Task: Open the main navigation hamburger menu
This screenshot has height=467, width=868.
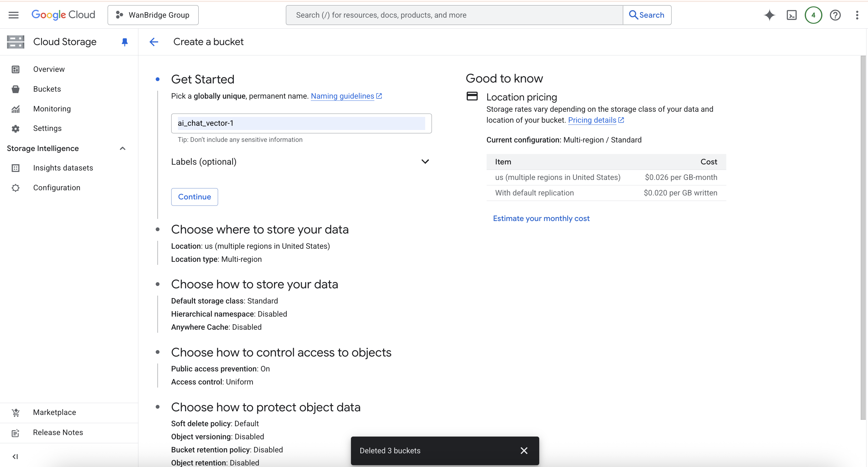Action: point(13,15)
